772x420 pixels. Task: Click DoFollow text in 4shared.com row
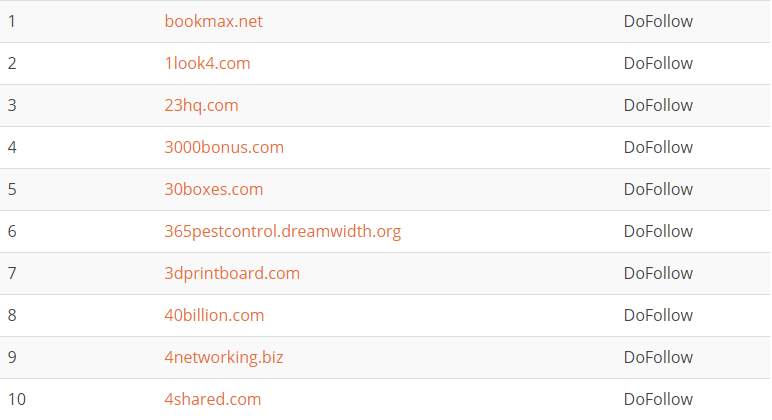[x=658, y=399]
